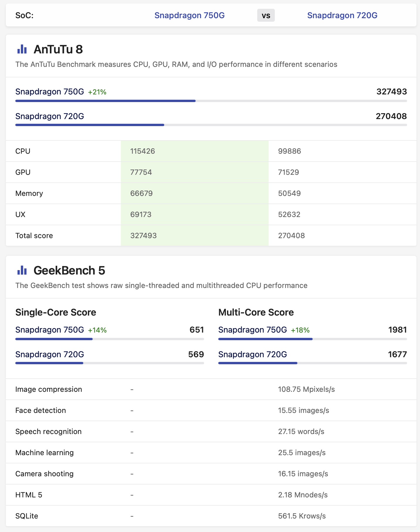Viewport: 420px width, 532px height.
Task: Select the Memory row label
Action: [x=29, y=194]
